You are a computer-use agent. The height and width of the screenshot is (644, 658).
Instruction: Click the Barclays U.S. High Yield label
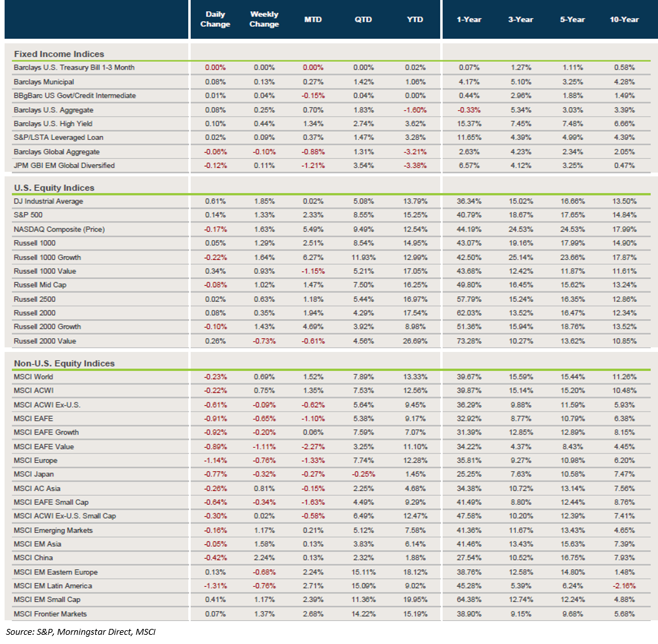pos(53,124)
